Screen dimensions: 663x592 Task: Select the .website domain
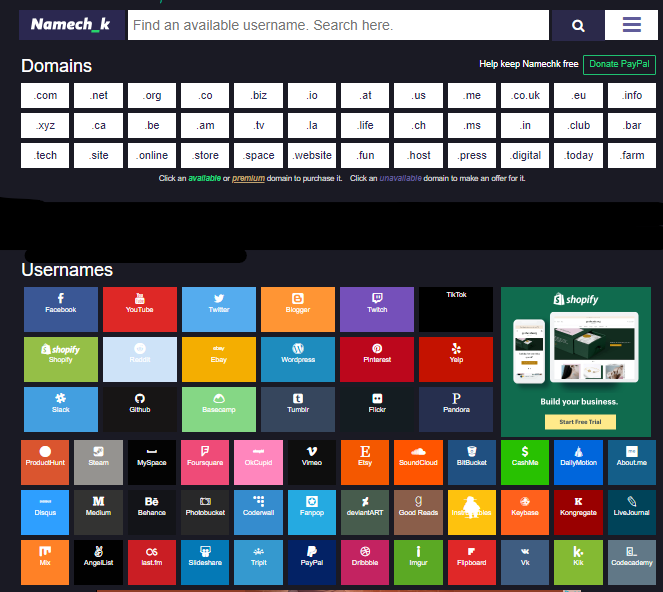tap(312, 156)
